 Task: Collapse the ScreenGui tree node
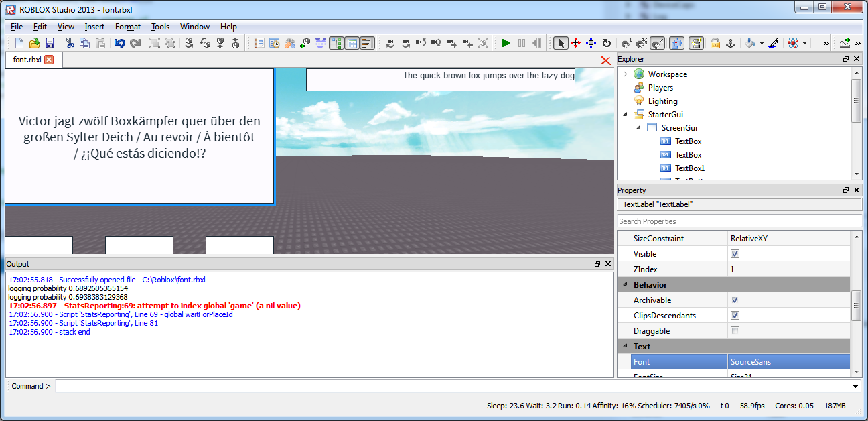(639, 127)
